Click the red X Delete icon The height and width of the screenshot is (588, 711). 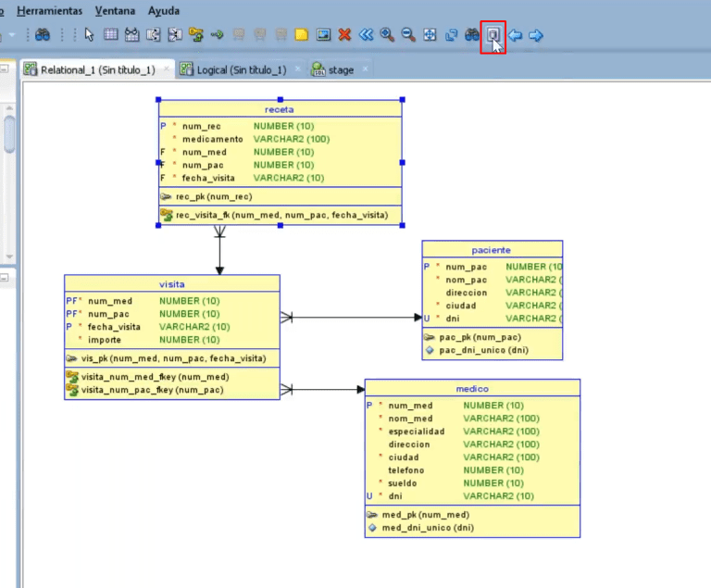pos(344,35)
